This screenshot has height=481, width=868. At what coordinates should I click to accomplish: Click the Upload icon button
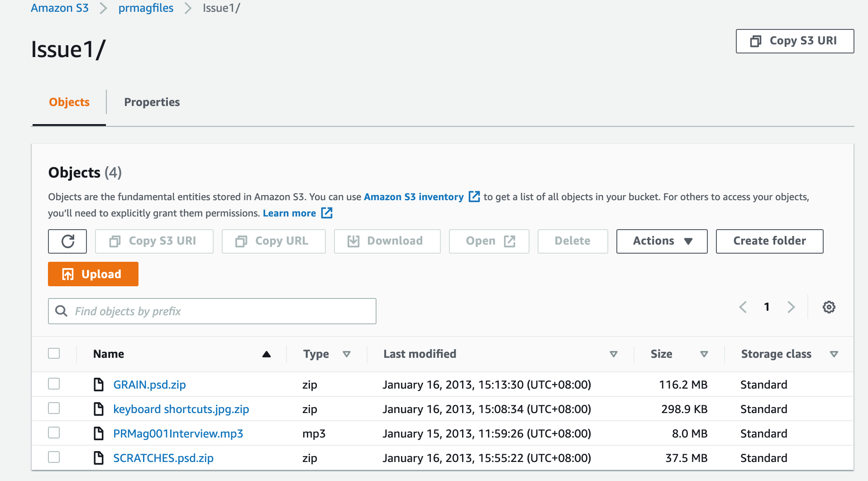tap(68, 274)
